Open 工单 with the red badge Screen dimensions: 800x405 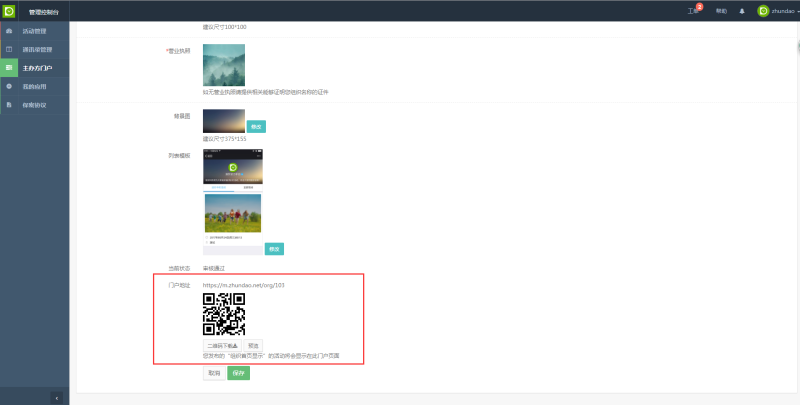[693, 11]
